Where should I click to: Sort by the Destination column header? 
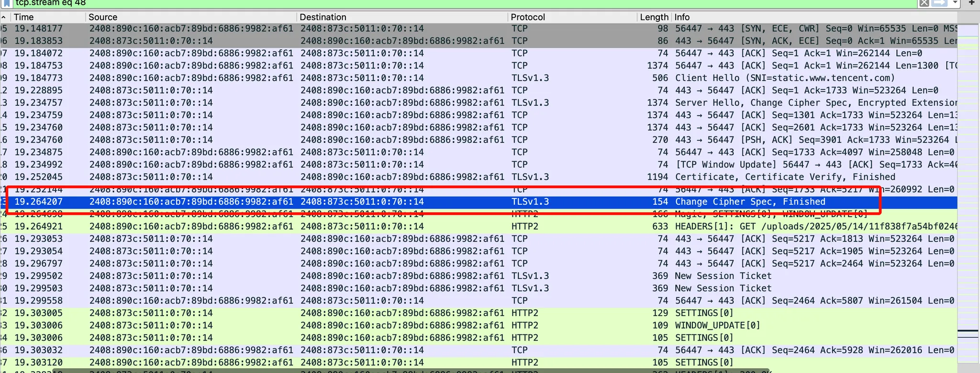(x=402, y=17)
